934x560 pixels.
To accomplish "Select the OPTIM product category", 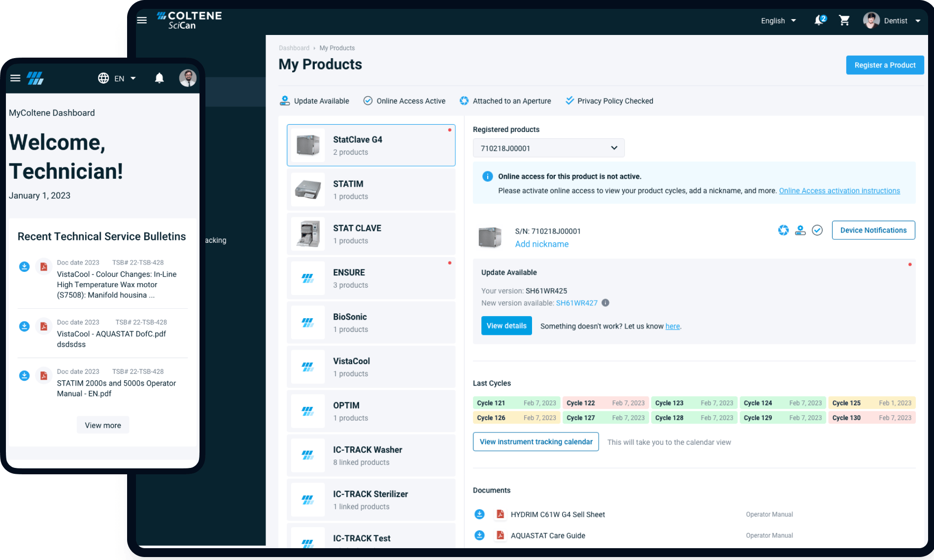I will tap(371, 411).
